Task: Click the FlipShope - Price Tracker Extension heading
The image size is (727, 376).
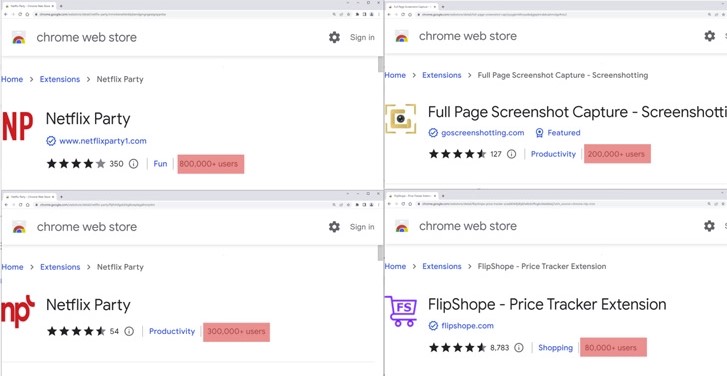Action: [547, 305]
